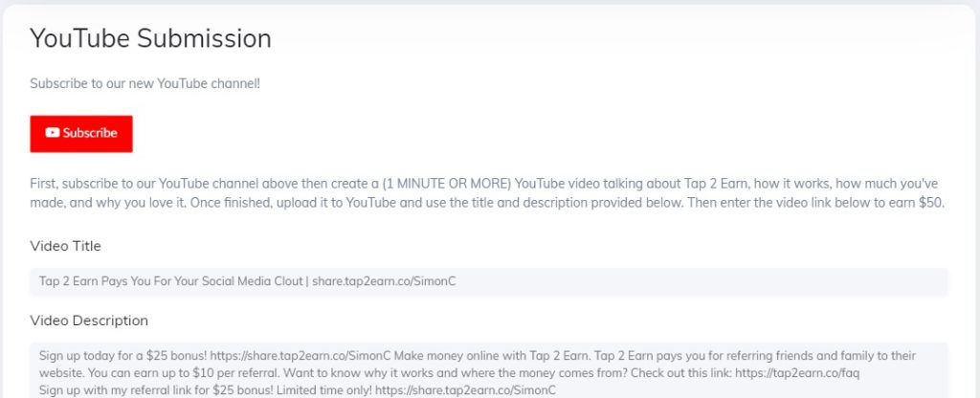Click the instruction paragraph starting 'First, subscribe'
The height and width of the screenshot is (398, 980).
click(487, 194)
